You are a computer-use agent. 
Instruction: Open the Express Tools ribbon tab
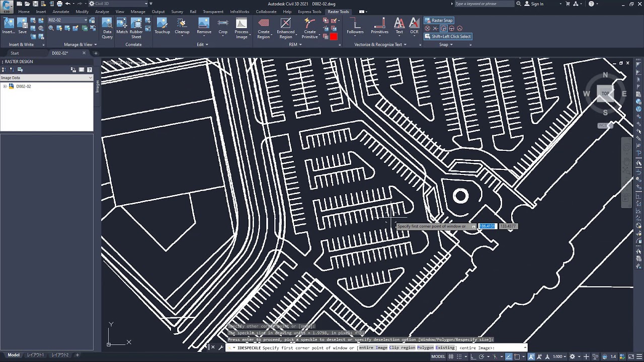[309, 12]
